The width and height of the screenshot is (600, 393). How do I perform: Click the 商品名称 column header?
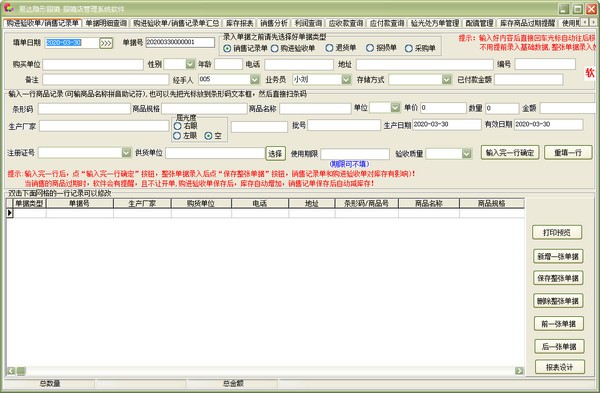429,203
